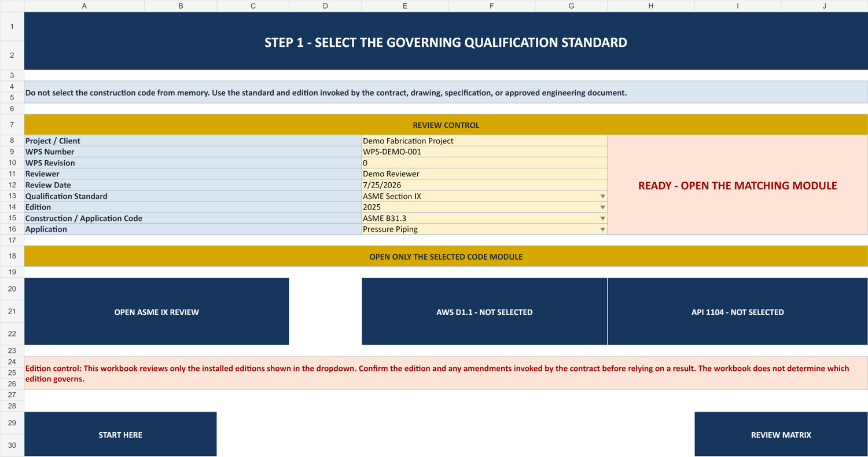Open the Construction / Application Code dropdown arrow

(x=602, y=219)
